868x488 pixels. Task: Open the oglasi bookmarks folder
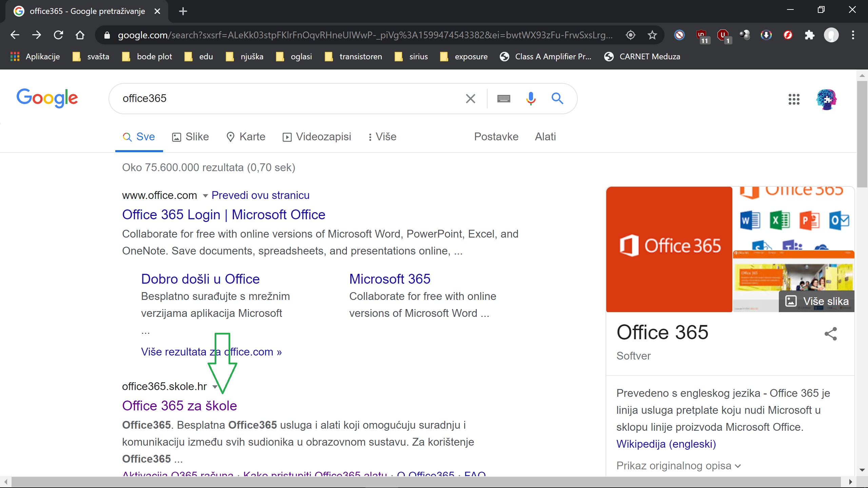click(x=294, y=57)
